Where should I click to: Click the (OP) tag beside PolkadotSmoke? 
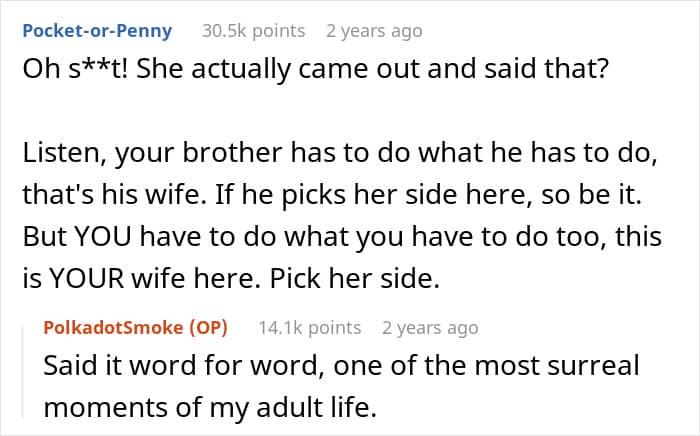pos(208,328)
